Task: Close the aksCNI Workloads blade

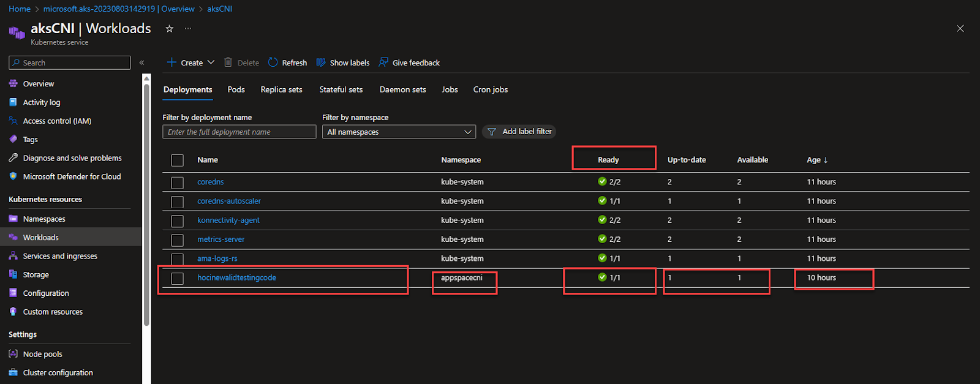Action: (960, 28)
